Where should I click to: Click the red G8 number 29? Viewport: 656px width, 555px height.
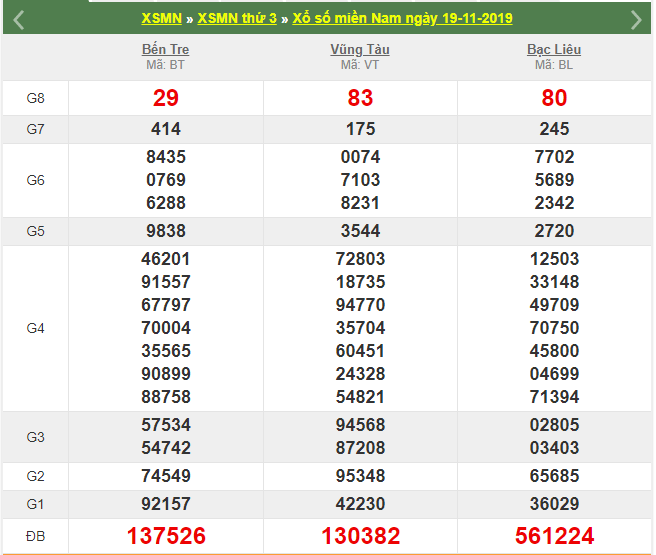pyautogui.click(x=166, y=98)
